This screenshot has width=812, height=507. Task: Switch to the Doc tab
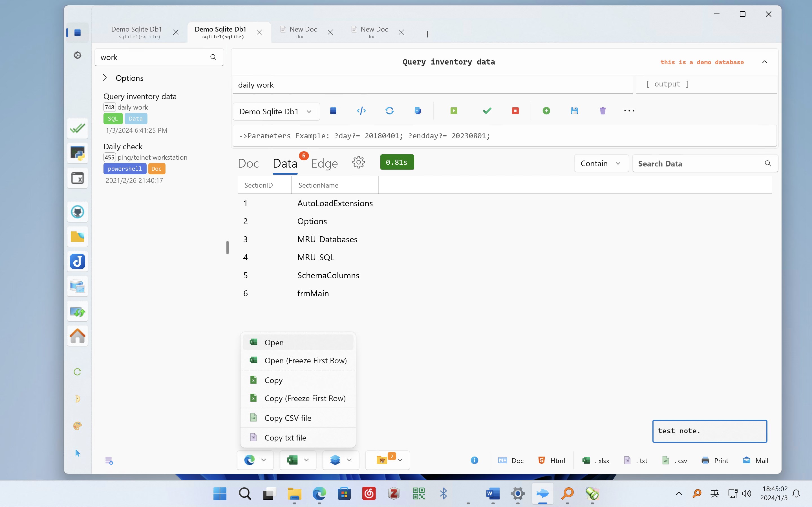tap(248, 164)
